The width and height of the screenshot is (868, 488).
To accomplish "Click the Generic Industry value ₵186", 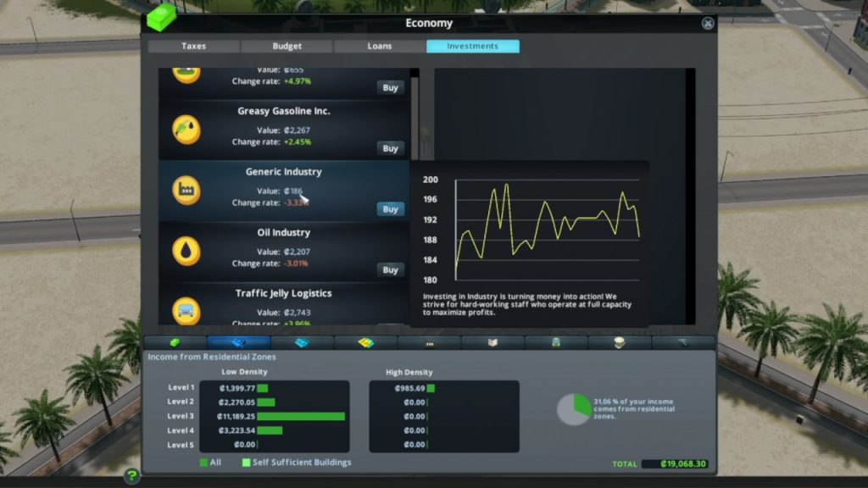I will coord(293,191).
